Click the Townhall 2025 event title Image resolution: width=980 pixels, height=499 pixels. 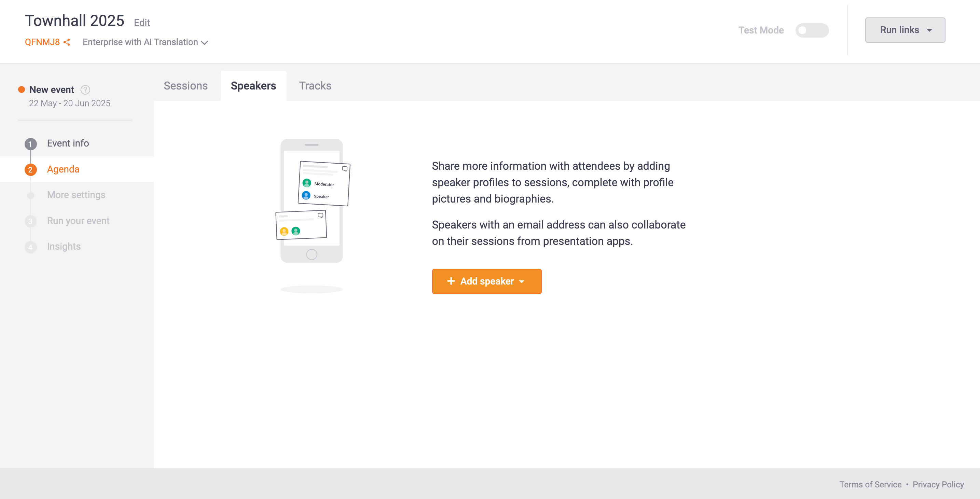click(x=74, y=20)
